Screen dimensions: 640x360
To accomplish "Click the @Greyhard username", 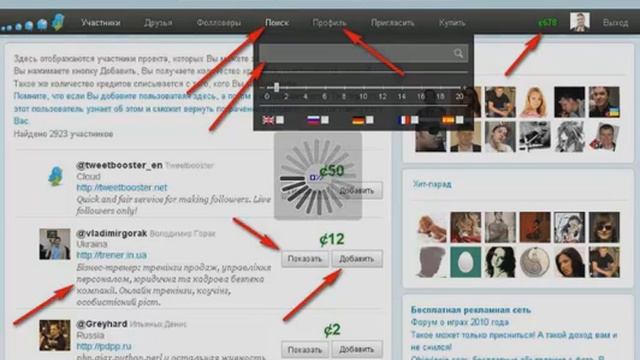I will (102, 324).
